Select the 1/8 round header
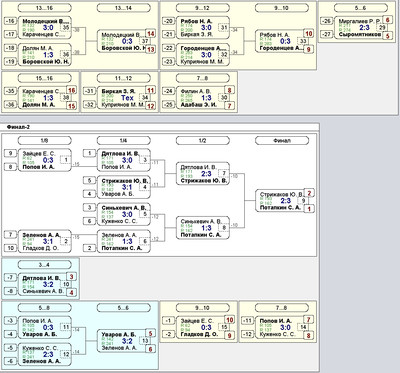Image resolution: width=400 pixels, height=373 pixels. [x=44, y=140]
